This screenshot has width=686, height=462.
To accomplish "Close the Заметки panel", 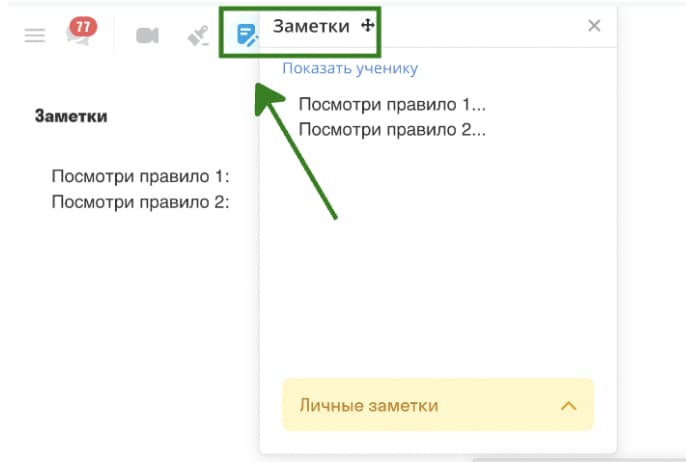I will (594, 25).
